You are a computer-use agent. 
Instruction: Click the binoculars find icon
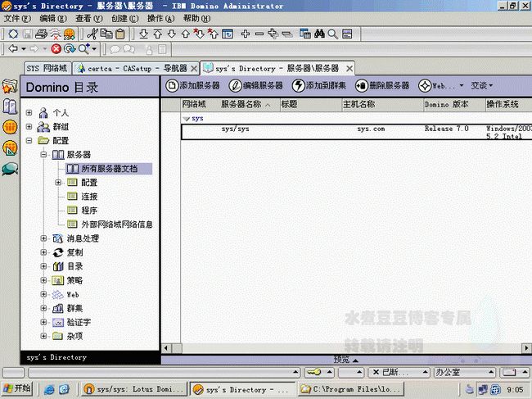click(319, 34)
